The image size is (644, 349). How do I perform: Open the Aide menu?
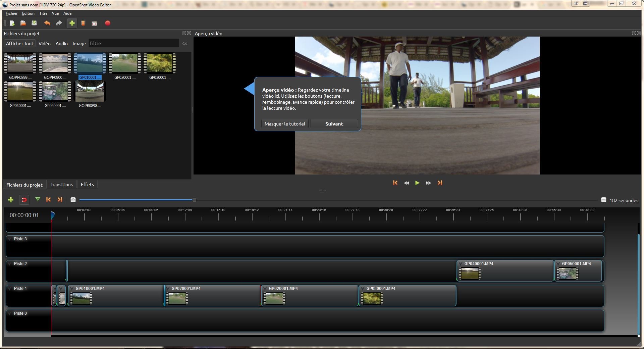pos(67,13)
